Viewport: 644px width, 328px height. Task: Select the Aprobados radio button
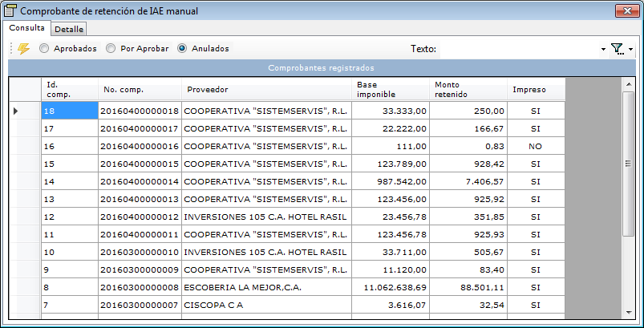tap(44, 48)
